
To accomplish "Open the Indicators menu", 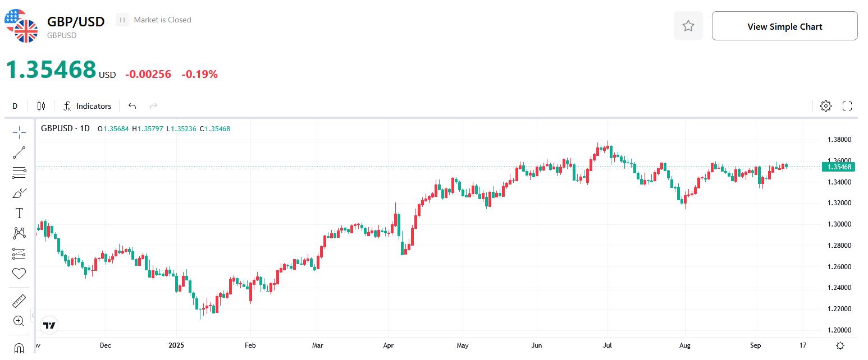I will 88,105.
